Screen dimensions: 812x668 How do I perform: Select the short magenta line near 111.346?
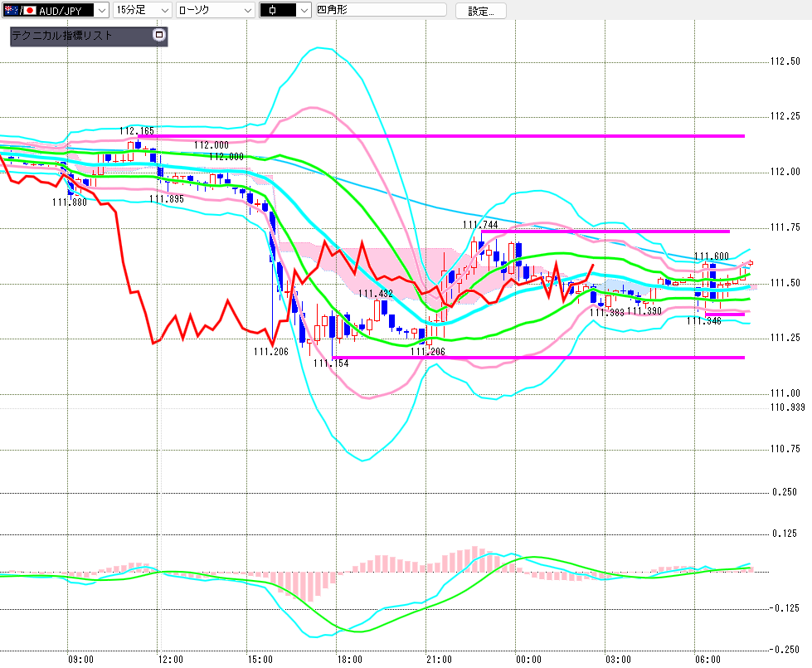[724, 314]
